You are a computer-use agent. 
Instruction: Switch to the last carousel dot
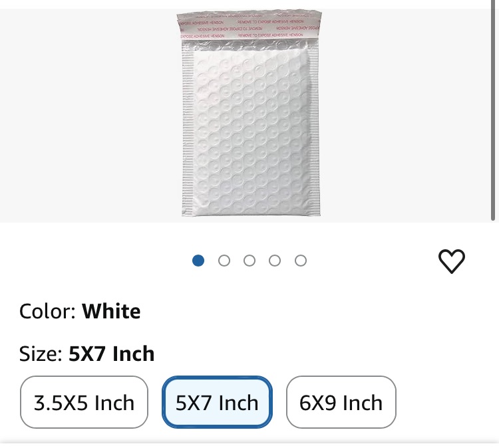[301, 261]
